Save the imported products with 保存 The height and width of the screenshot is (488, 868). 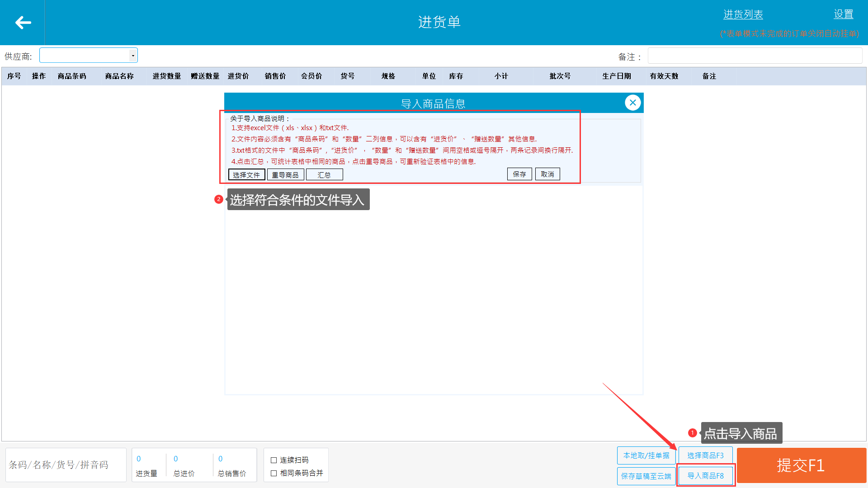(519, 174)
